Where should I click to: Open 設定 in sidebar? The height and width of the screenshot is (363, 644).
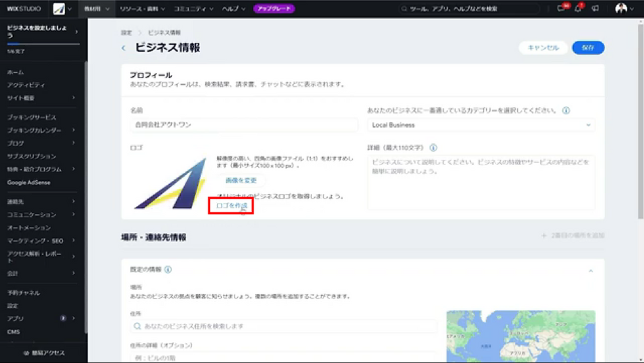[12, 306]
